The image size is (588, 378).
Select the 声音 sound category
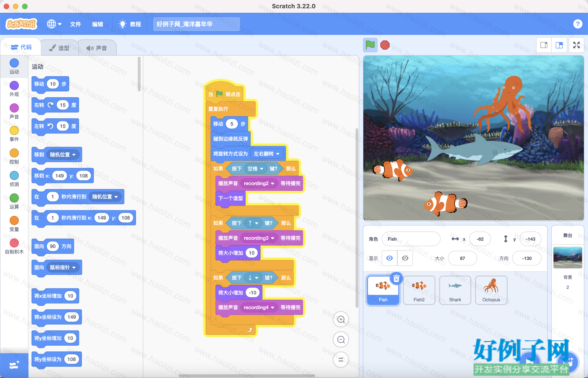[14, 111]
